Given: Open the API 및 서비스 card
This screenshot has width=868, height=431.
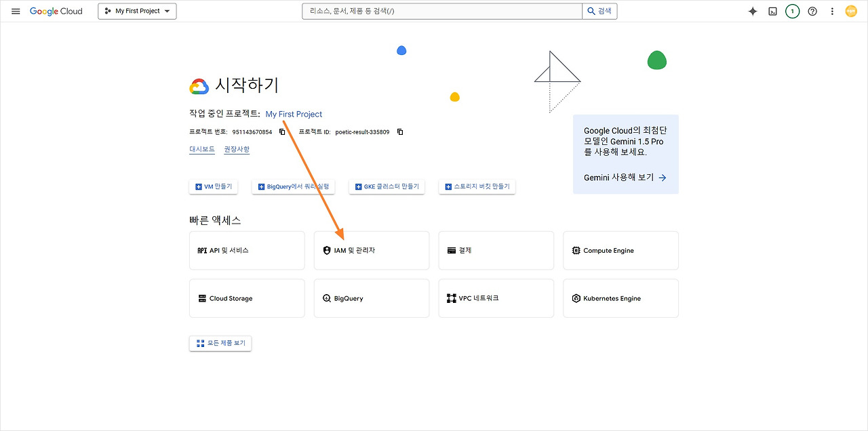Looking at the screenshot, I should pos(247,251).
